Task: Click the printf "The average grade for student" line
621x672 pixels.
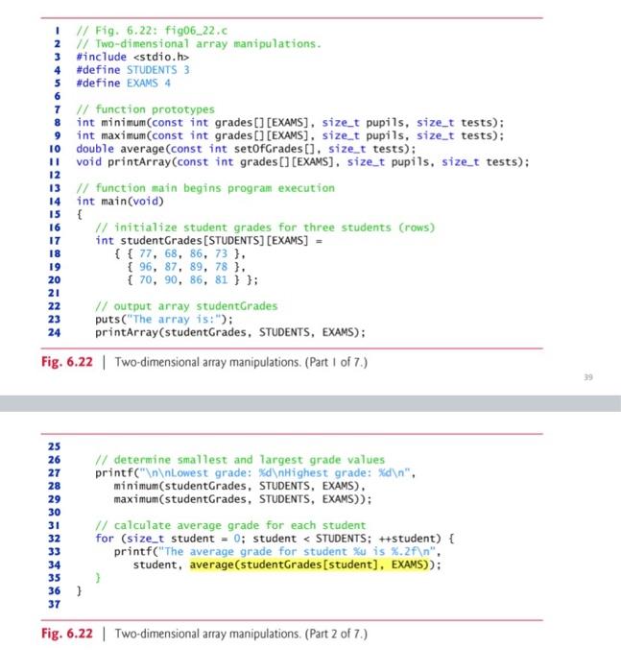Action: click(x=277, y=552)
